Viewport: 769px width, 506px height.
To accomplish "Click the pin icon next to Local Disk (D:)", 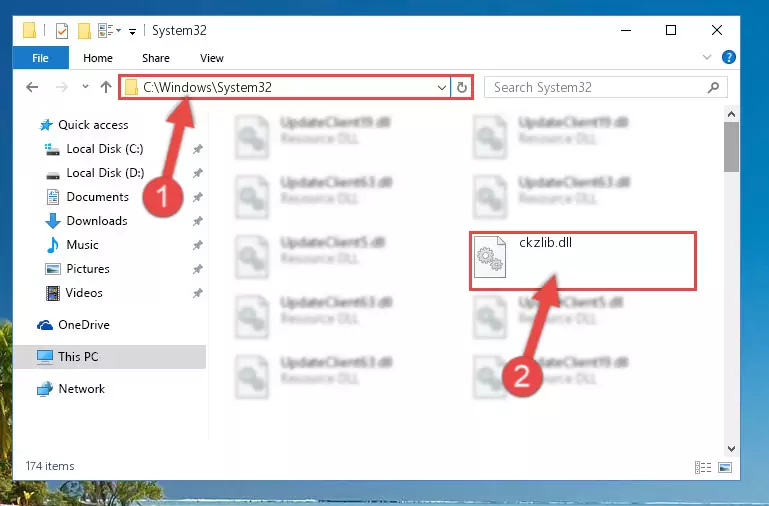I will click(197, 173).
